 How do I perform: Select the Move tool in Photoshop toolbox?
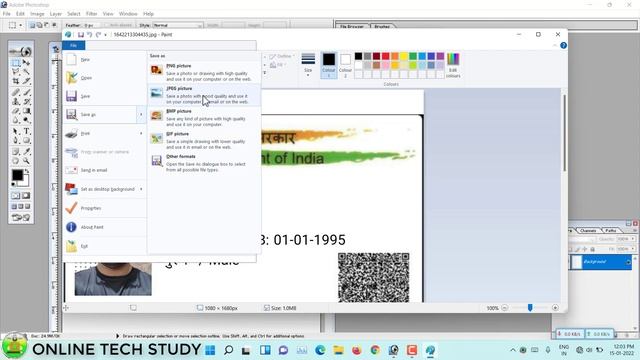[x=26, y=63]
